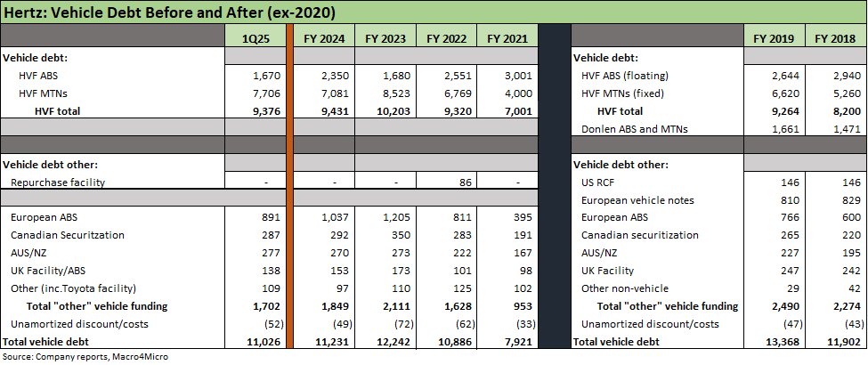Click HVF total FY 2023 value 10,203
This screenshot has width=868, height=365.
click(x=394, y=111)
